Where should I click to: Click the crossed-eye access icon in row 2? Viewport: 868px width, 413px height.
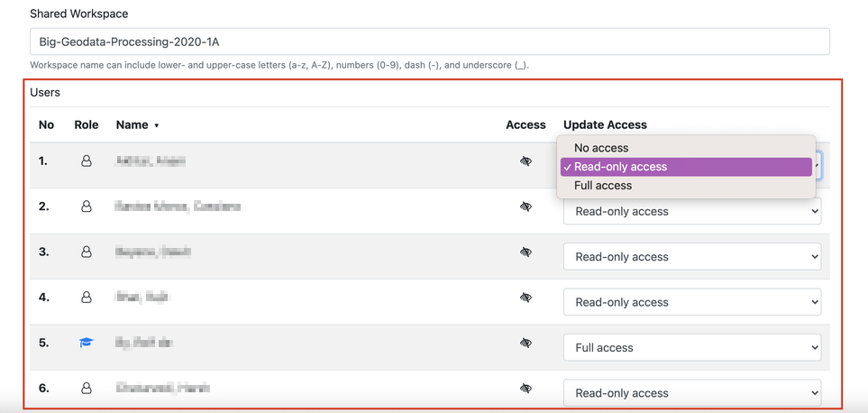[525, 206]
